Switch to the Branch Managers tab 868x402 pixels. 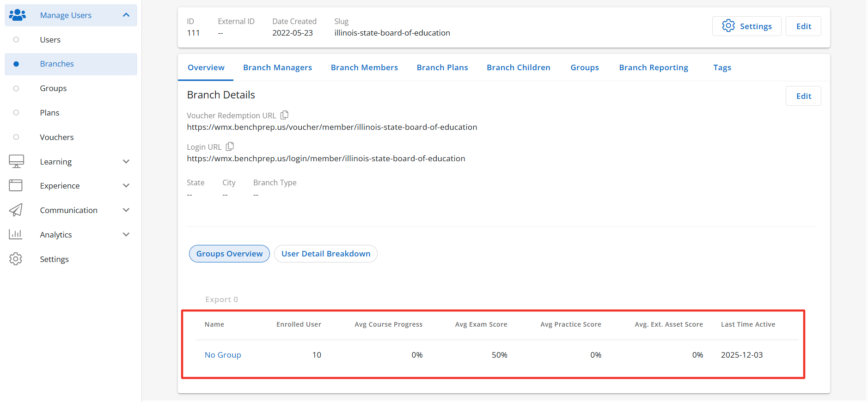[x=277, y=67]
